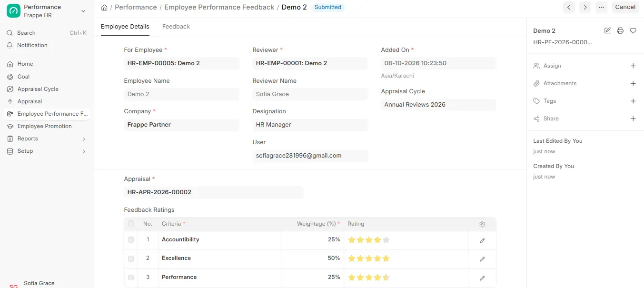The image size is (644, 288).
Task: Check the row 3 Performance checkbox
Action: 131,278
